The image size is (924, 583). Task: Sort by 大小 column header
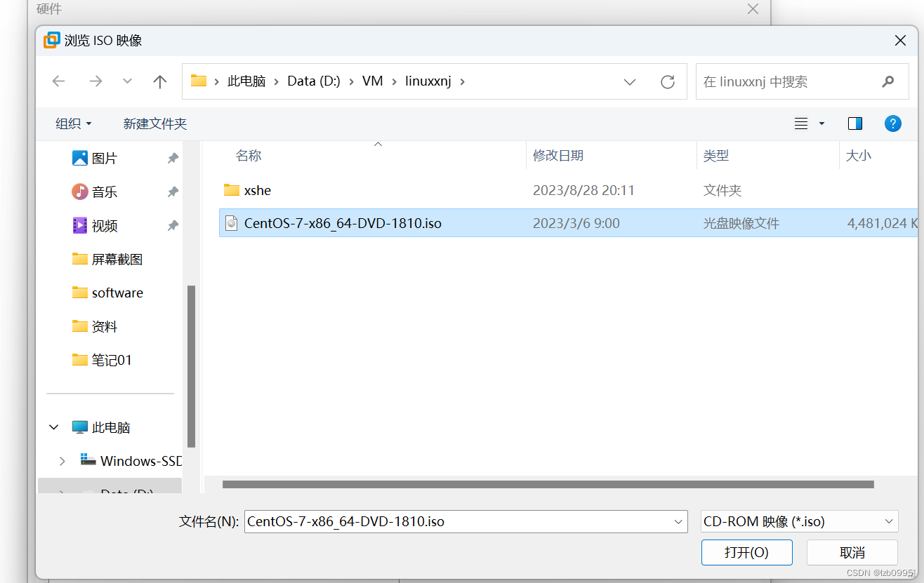(859, 156)
